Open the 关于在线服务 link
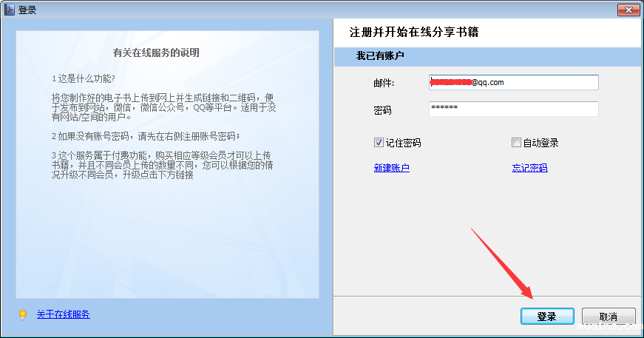 63,314
